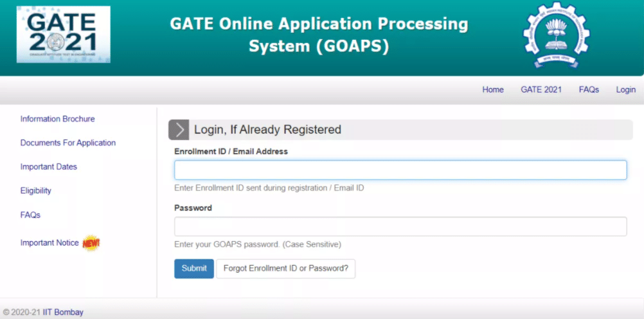Image resolution: width=644 pixels, height=319 pixels.
Task: Open Home in the top navigation
Action: click(493, 89)
